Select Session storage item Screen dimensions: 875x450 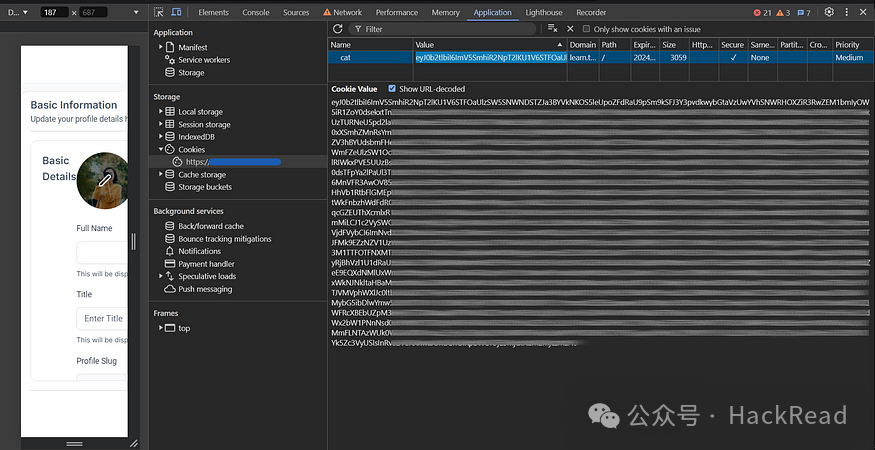[x=204, y=125]
